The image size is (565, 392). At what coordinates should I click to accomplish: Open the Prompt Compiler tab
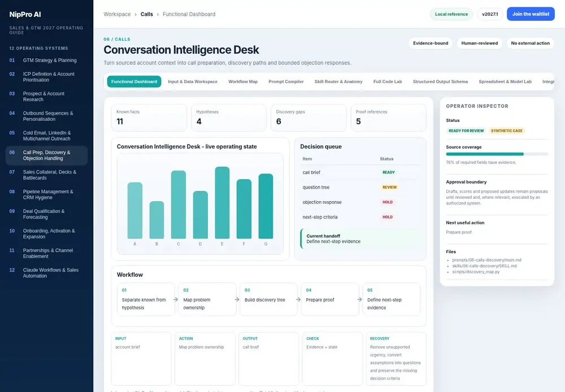click(286, 81)
